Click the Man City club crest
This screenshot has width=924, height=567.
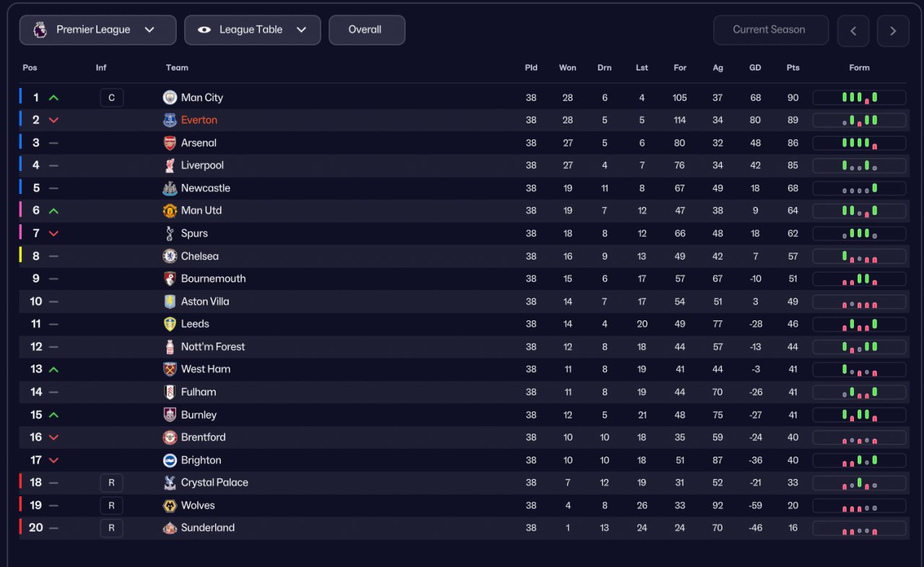click(x=170, y=97)
